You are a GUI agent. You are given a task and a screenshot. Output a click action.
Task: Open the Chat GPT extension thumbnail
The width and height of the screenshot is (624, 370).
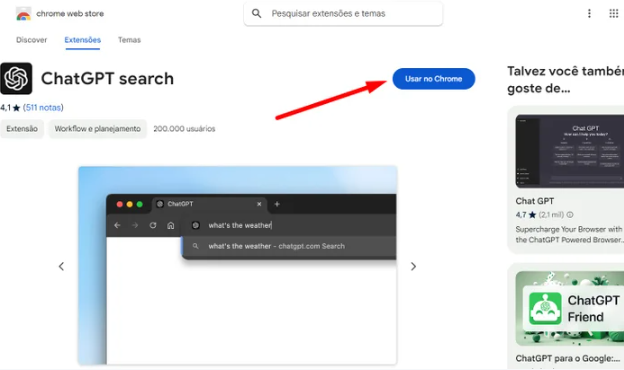click(570, 151)
